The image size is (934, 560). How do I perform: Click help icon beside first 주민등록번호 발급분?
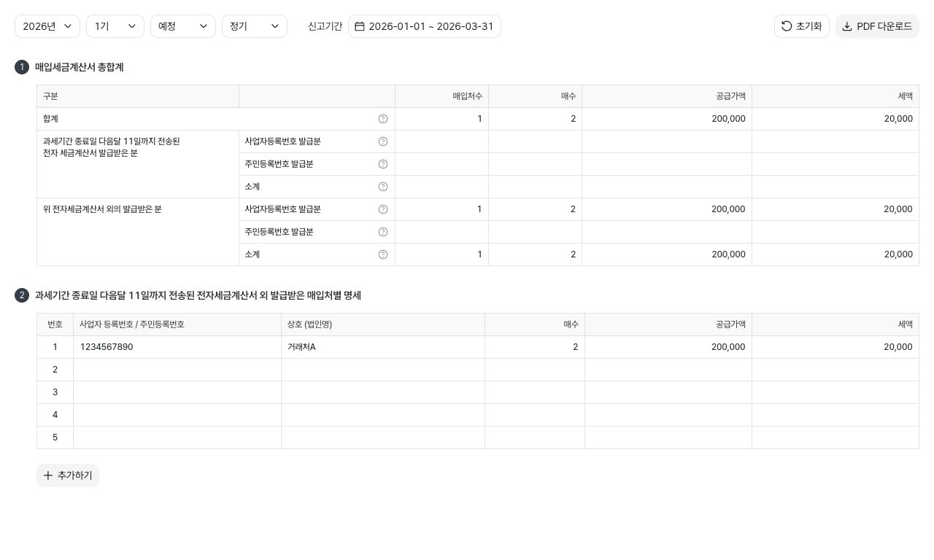click(383, 164)
